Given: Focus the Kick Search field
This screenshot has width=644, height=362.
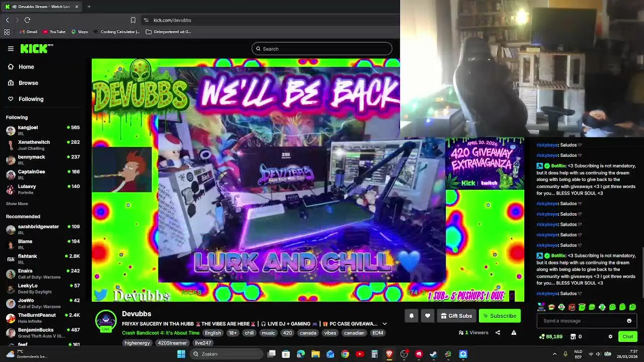Looking at the screenshot, I should coord(322,49).
